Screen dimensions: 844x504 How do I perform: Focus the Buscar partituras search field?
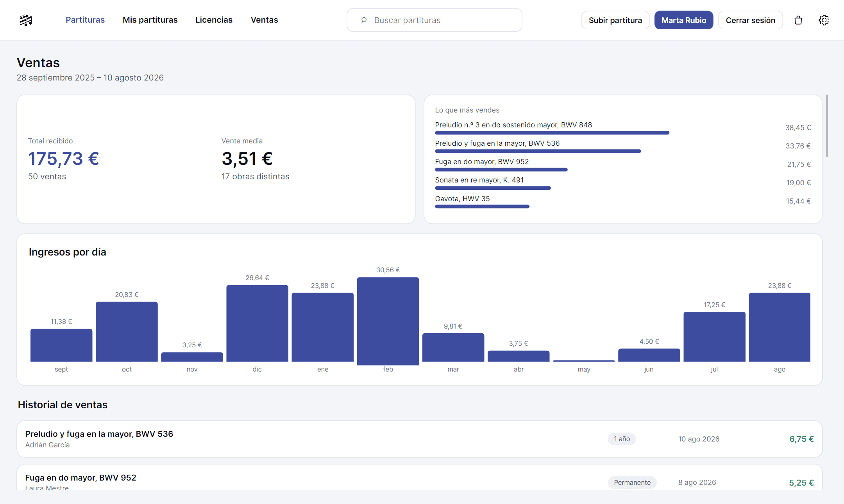435,20
